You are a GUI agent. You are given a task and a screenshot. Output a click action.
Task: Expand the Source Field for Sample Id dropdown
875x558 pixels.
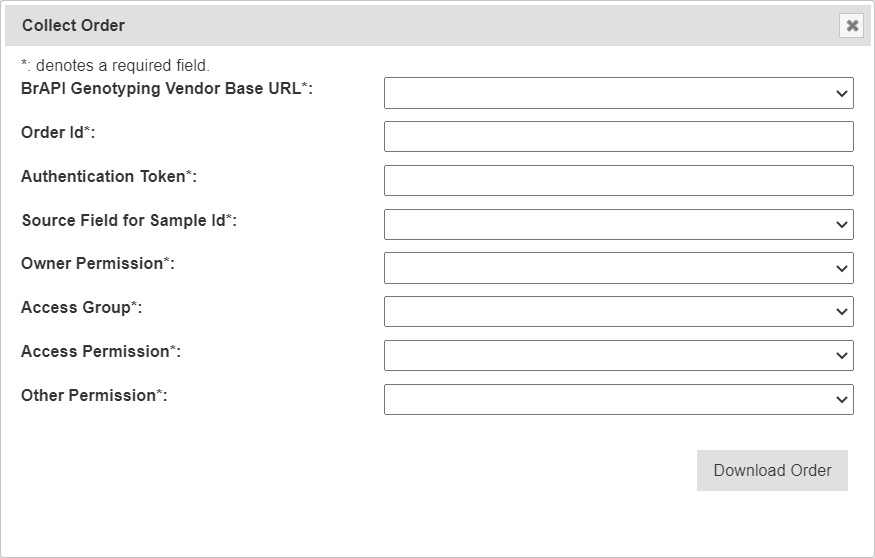618,225
